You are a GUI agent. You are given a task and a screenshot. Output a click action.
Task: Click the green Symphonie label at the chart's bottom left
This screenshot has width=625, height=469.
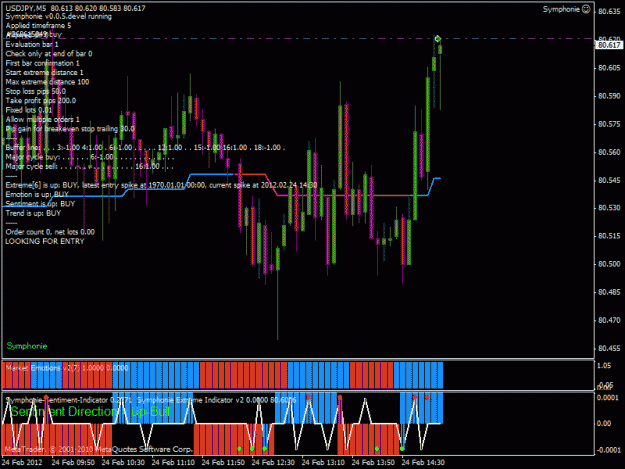(x=27, y=346)
